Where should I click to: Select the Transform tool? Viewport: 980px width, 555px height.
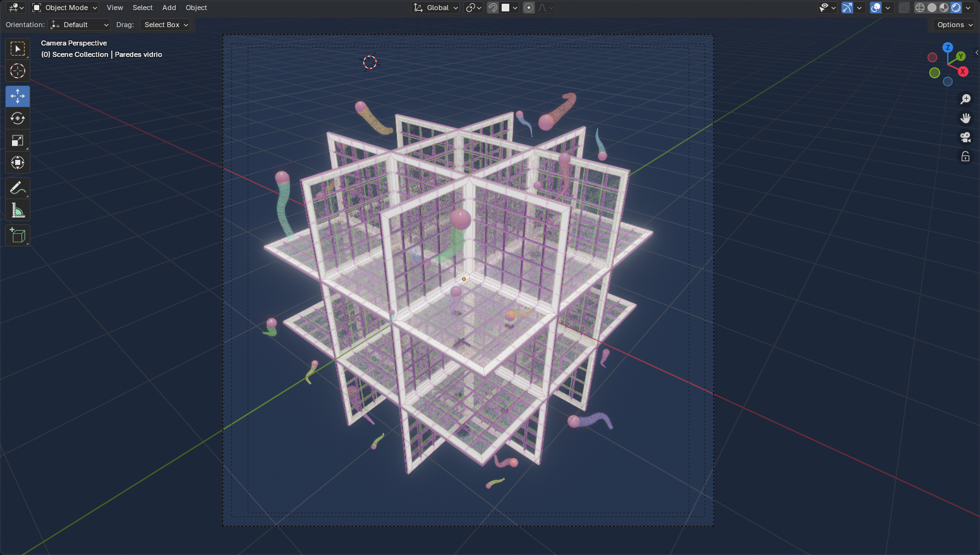click(x=17, y=162)
